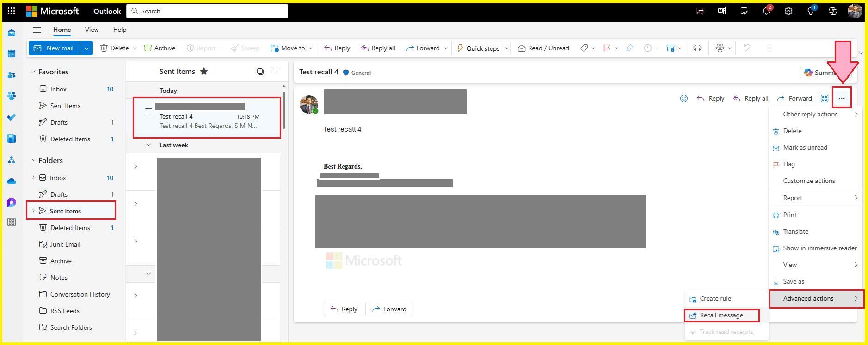Expand Sent Items folder chevron
Image resolution: width=868 pixels, height=345 pixels.
pos(33,211)
